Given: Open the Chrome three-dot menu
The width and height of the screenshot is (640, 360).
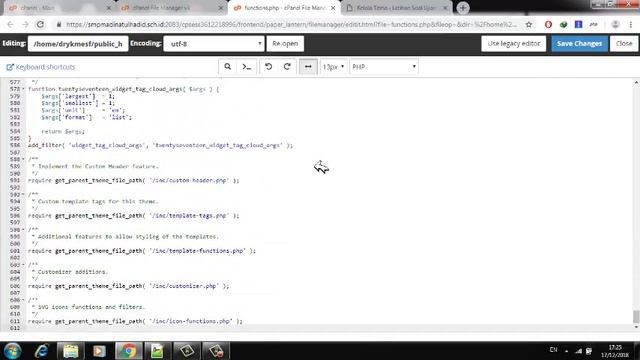Looking at the screenshot, I should coord(631,25).
